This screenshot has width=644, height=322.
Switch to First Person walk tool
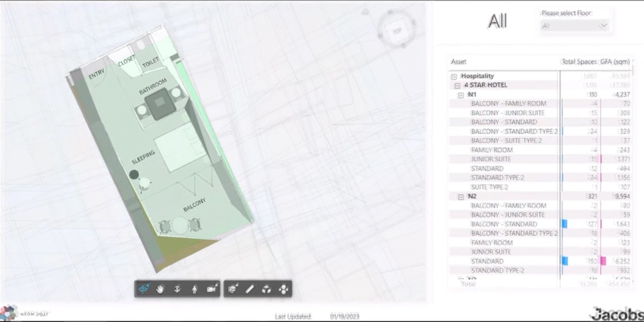[194, 289]
